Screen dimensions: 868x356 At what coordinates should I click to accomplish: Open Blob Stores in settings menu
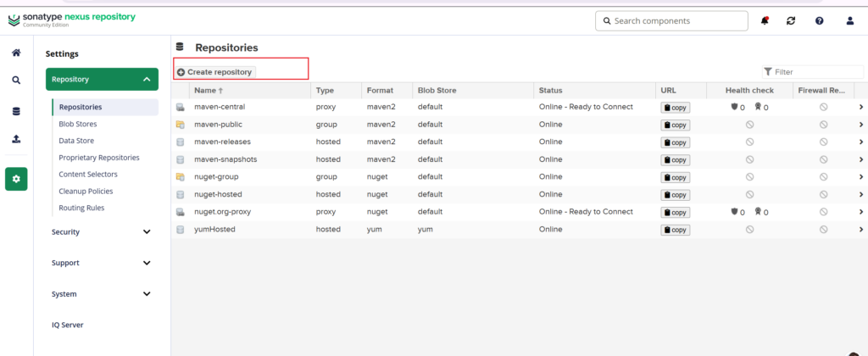pyautogui.click(x=77, y=124)
